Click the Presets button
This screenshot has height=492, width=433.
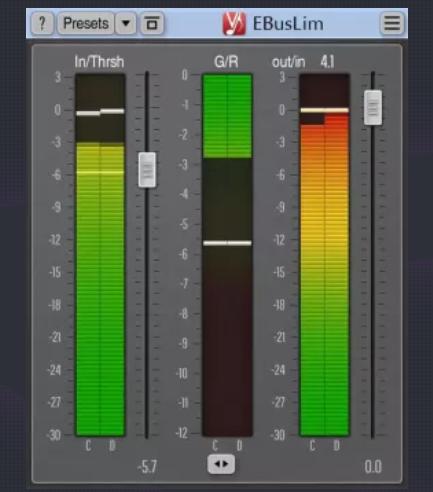tap(86, 23)
